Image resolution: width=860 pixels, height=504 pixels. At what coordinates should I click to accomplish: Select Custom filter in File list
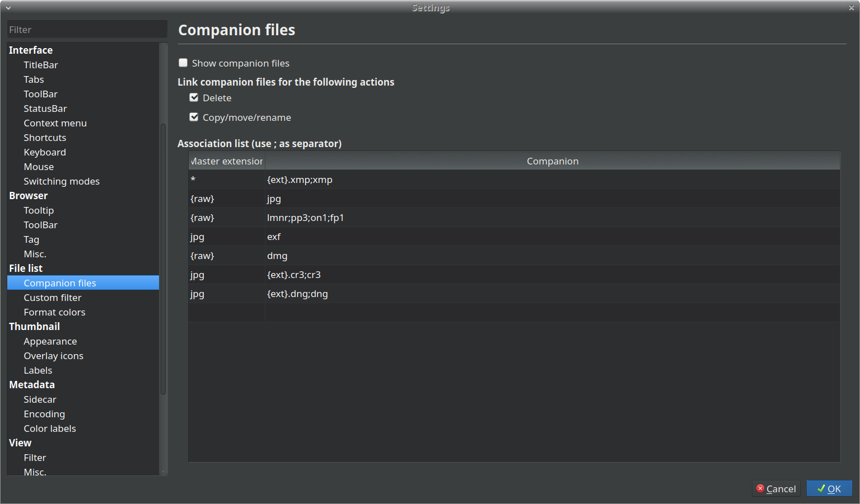[53, 298]
